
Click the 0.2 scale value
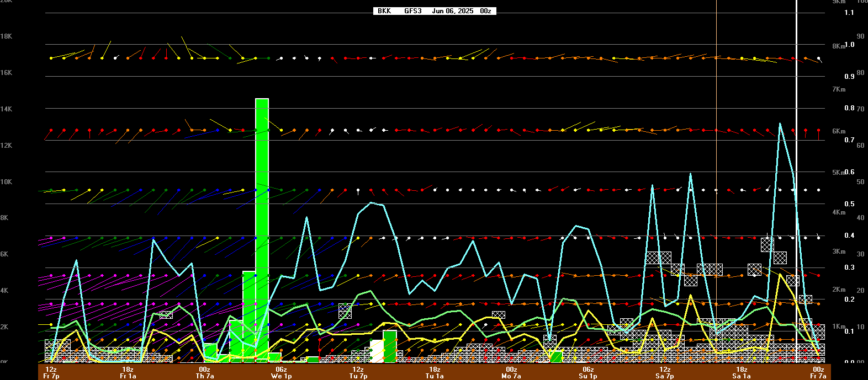coord(849,299)
